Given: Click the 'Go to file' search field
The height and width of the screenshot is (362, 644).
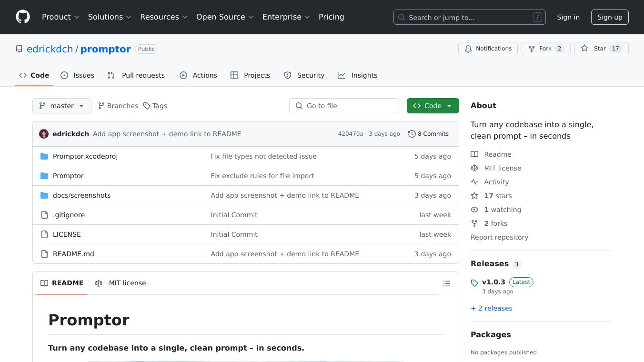Looking at the screenshot, I should [x=344, y=106].
